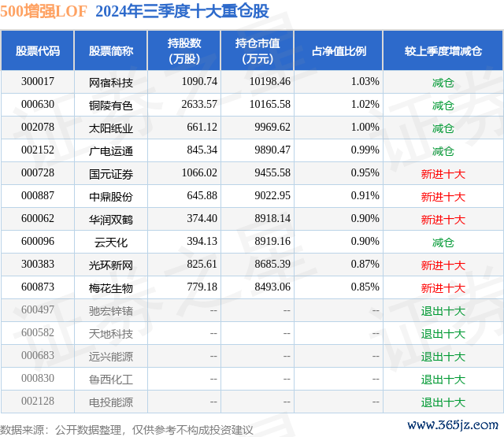
Task: Select stock name 华润双鹤
Action: (111, 220)
